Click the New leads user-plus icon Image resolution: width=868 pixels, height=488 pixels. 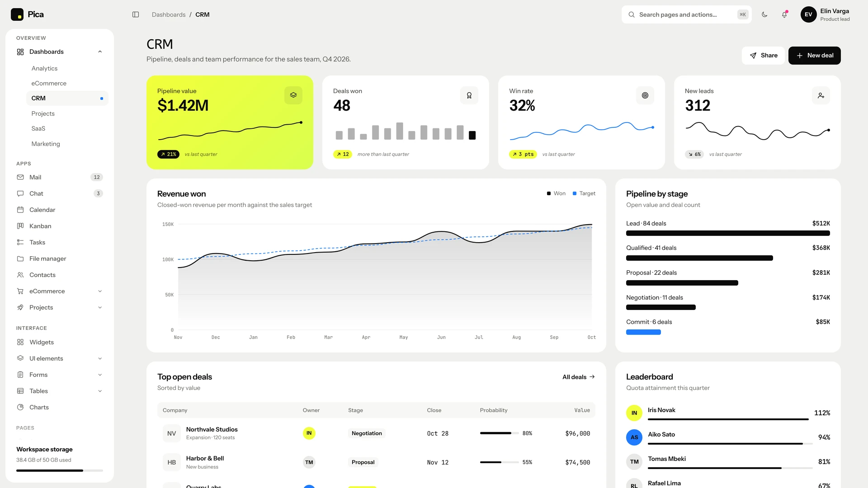pos(821,95)
